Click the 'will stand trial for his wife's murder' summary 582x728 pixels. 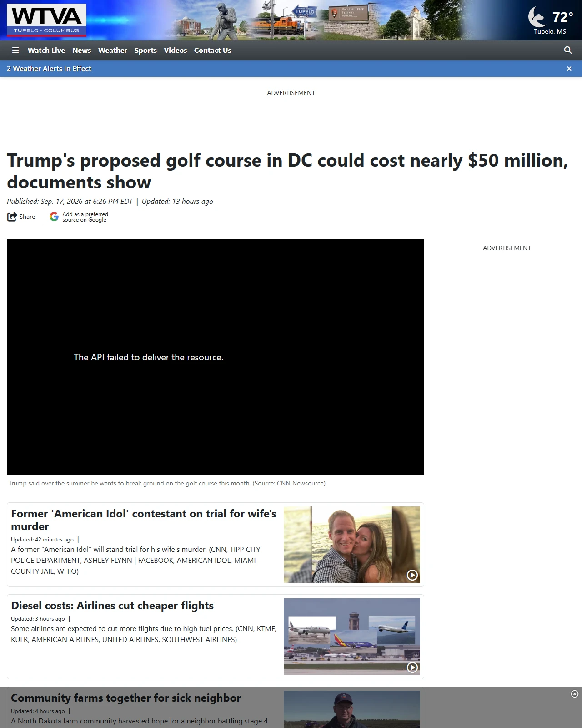135,561
